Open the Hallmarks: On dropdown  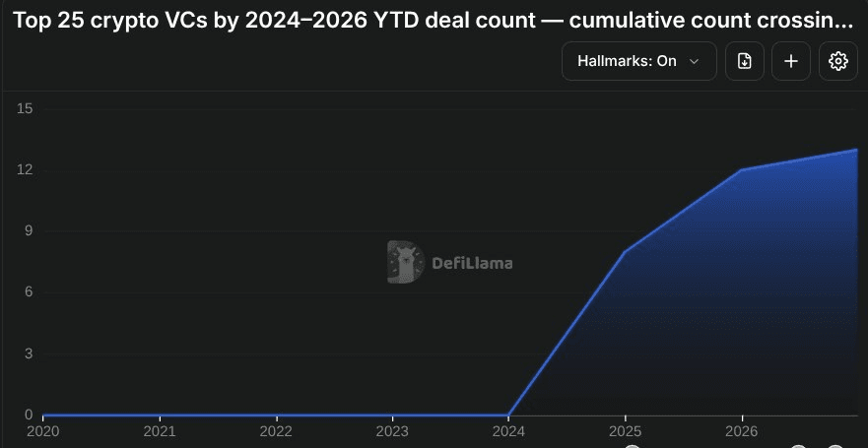(639, 61)
